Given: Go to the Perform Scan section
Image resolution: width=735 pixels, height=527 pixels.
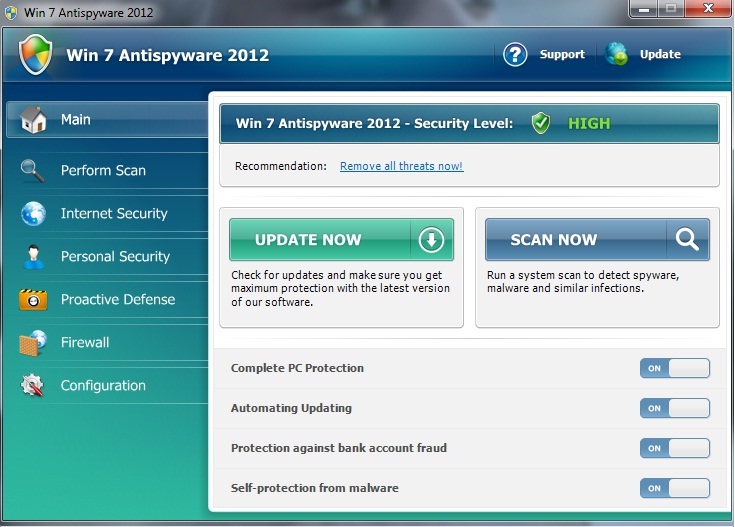Looking at the screenshot, I should pyautogui.click(x=103, y=171).
